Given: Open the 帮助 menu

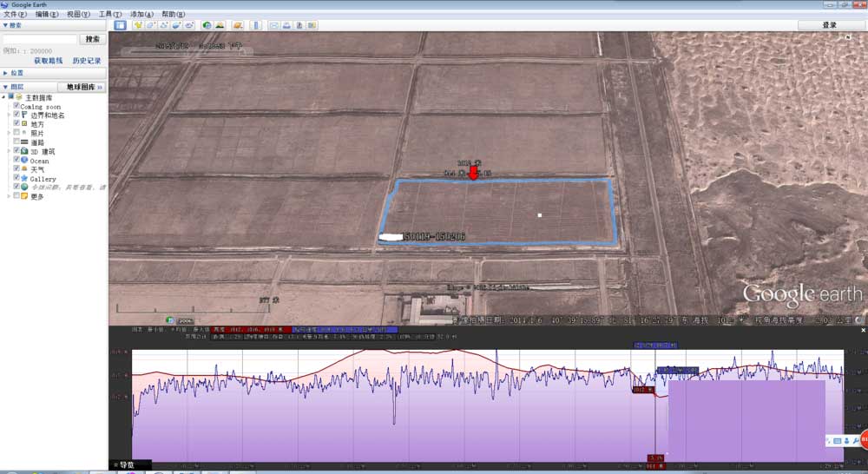Looking at the screenshot, I should 174,14.
